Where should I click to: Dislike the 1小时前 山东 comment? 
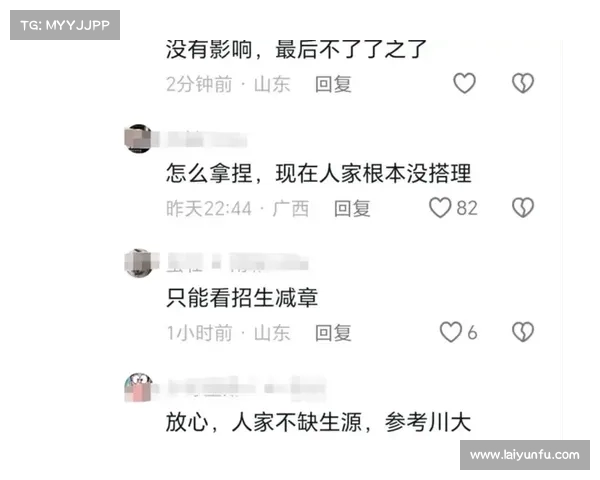[x=523, y=332]
